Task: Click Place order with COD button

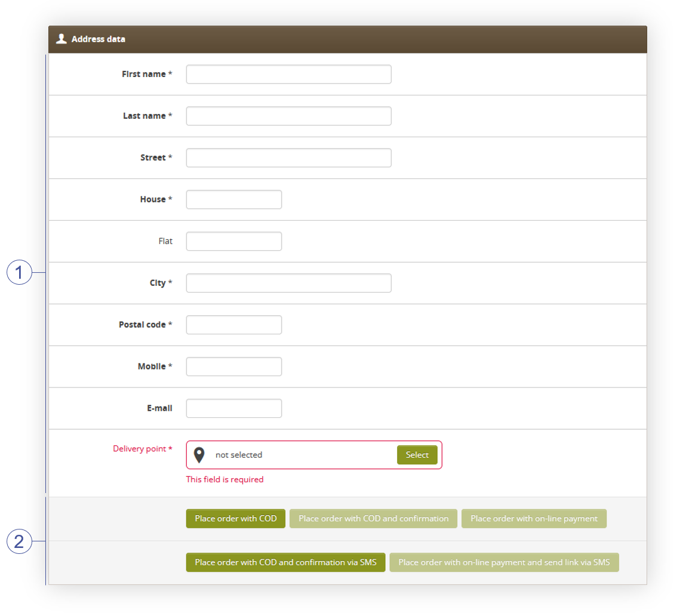Action: [x=235, y=519]
